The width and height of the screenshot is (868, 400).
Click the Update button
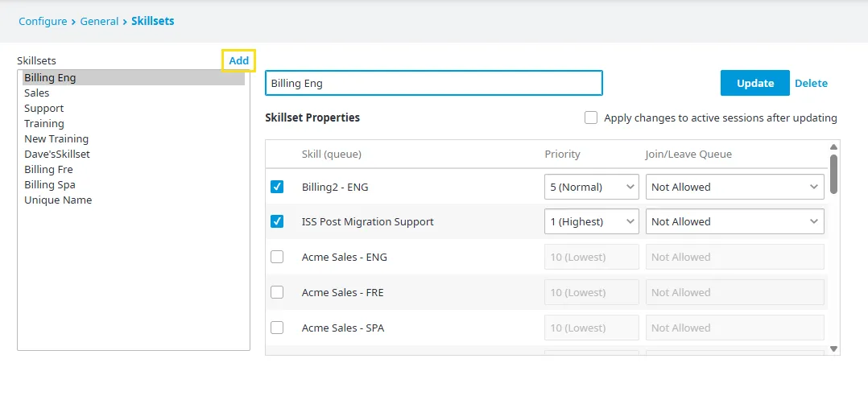point(755,83)
